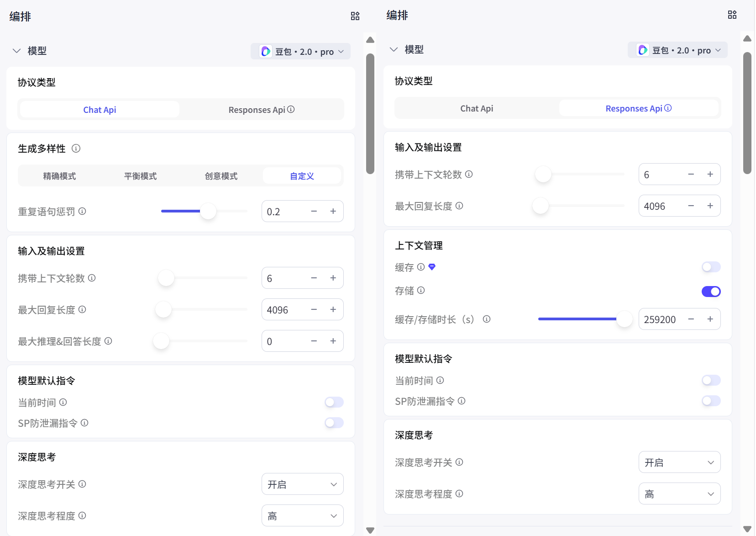
Task: Choose 精确模式 diversity preset
Action: point(59,176)
